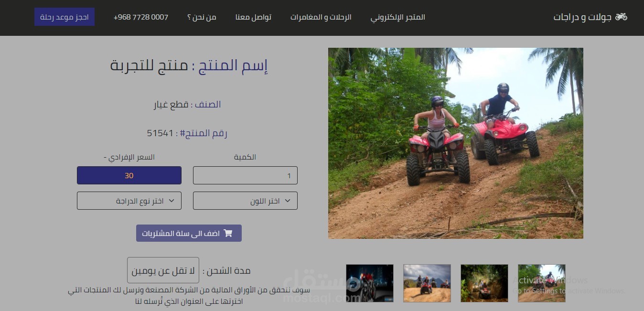This screenshot has width=644, height=311.
Task: Open the color selection dropdown (اختر اللون)
Action: pos(245,201)
